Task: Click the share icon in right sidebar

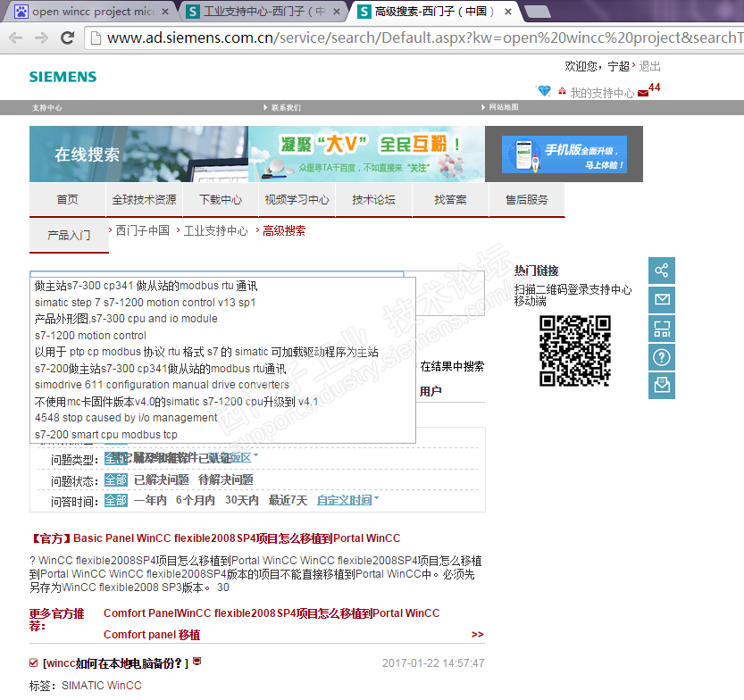Action: pyautogui.click(x=662, y=271)
